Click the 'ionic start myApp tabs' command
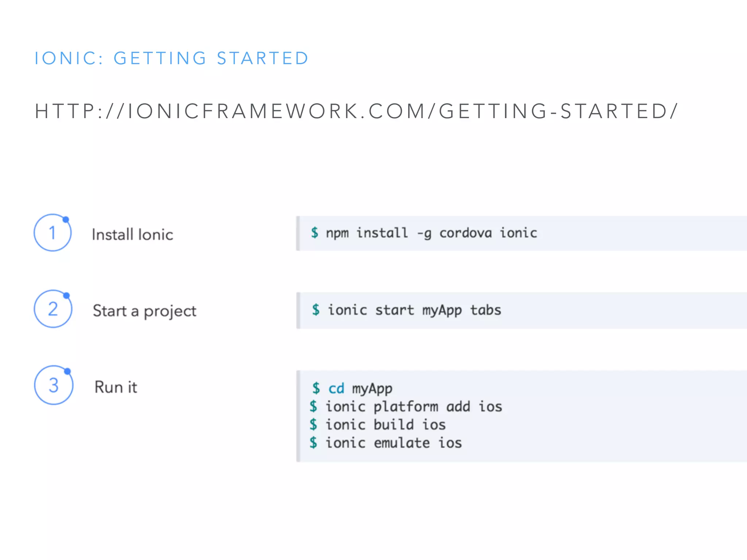Viewport: 747px width, 560px height. [x=414, y=310]
